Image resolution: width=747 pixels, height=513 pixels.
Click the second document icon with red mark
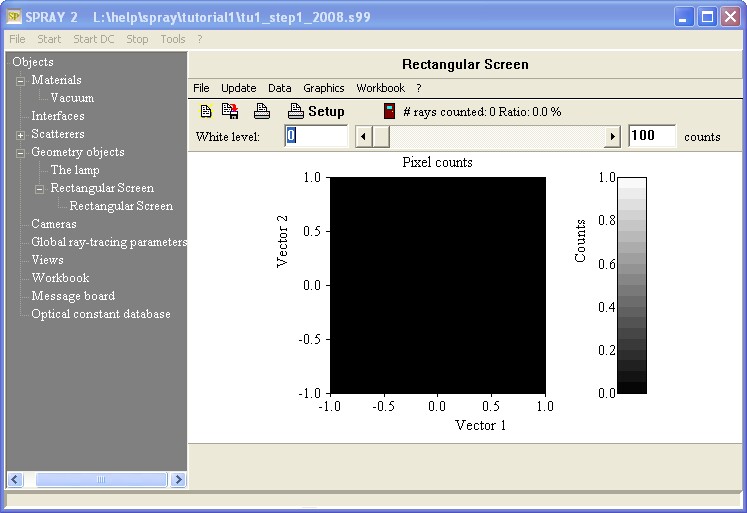230,112
